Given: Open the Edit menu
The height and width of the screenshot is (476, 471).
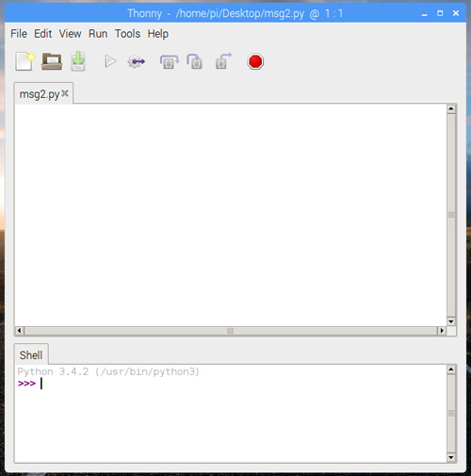Looking at the screenshot, I should pos(43,34).
